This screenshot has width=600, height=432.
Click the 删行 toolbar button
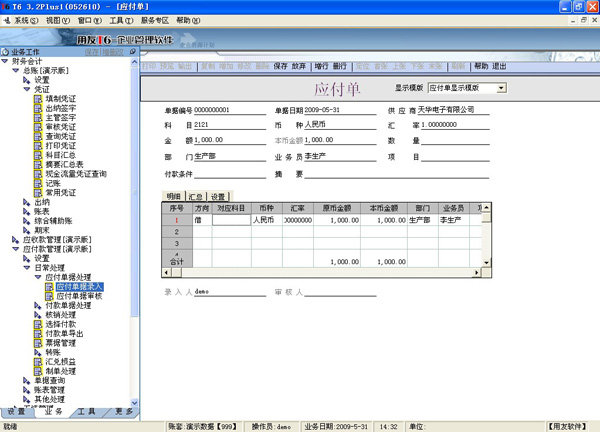pyautogui.click(x=340, y=67)
